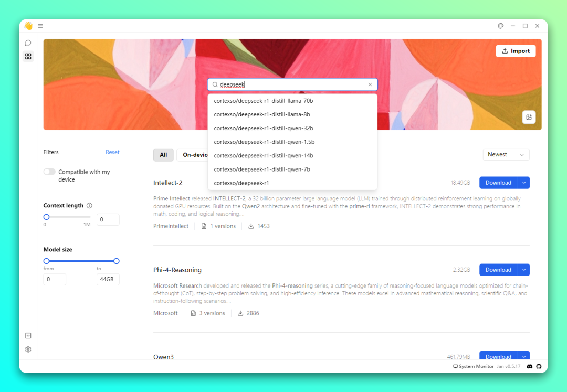Viewport: 567px width, 392px height.
Task: Choose cortexso/deepseek-r1-distill-qwen-1.5b suggestion
Action: [292, 142]
